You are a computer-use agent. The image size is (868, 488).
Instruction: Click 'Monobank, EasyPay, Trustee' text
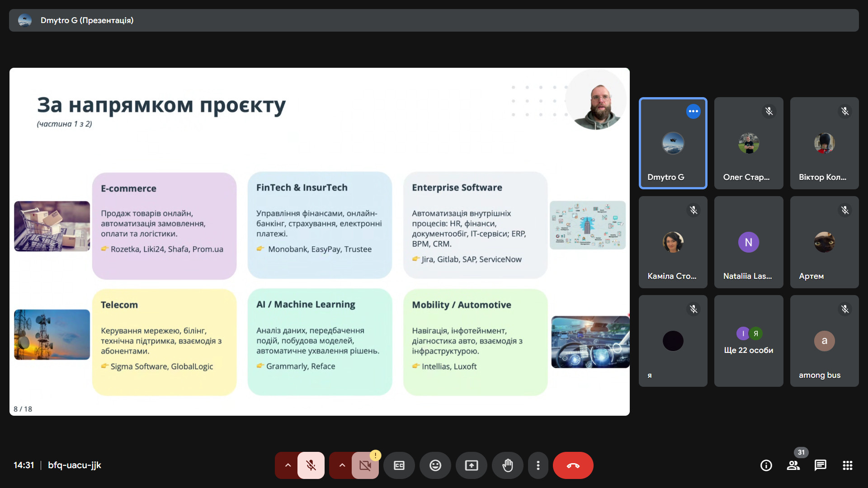pos(320,249)
